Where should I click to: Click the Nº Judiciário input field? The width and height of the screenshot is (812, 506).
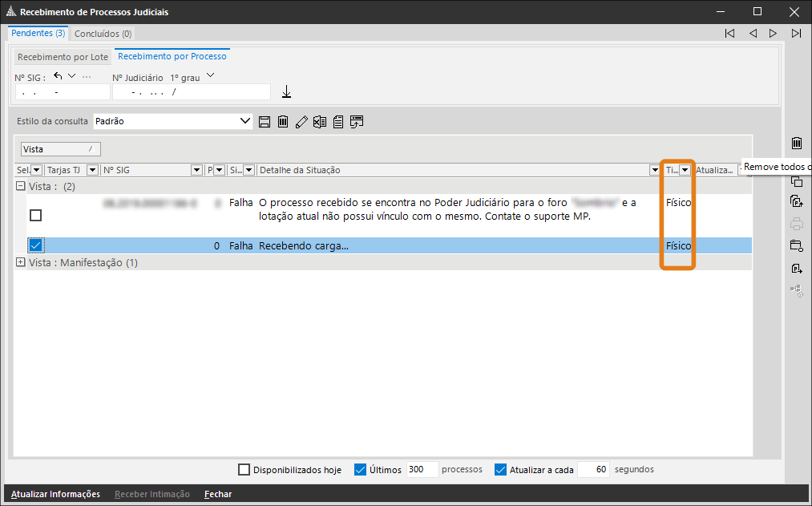point(192,92)
